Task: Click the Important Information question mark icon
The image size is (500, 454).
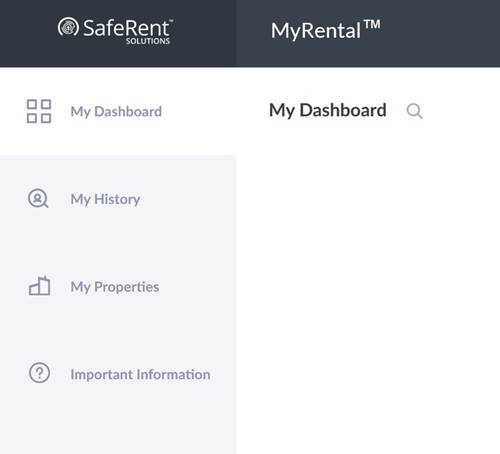Action: click(39, 373)
